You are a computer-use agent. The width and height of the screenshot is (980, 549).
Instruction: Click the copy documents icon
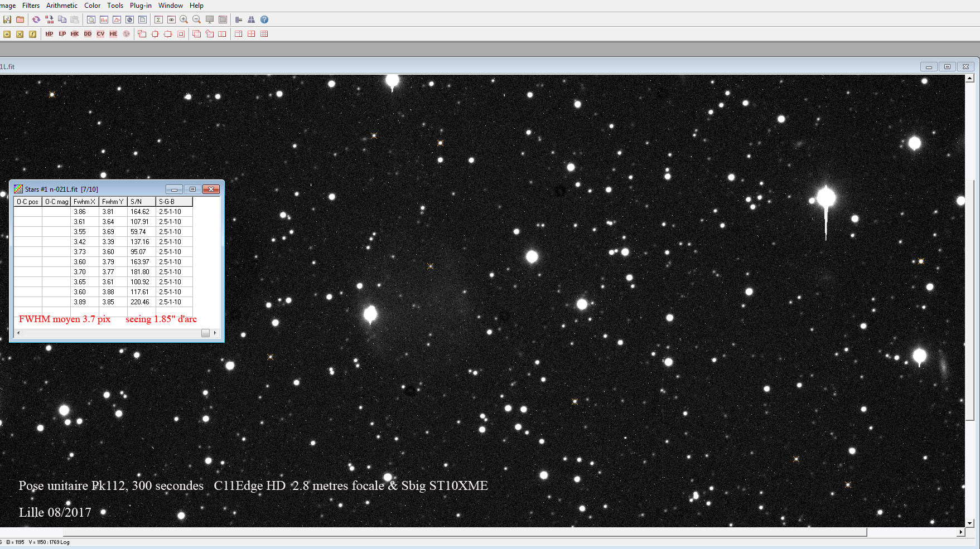point(62,20)
